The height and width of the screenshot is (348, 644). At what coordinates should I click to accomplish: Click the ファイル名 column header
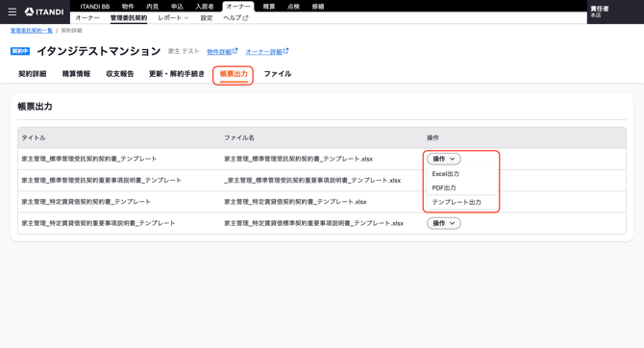(239, 137)
